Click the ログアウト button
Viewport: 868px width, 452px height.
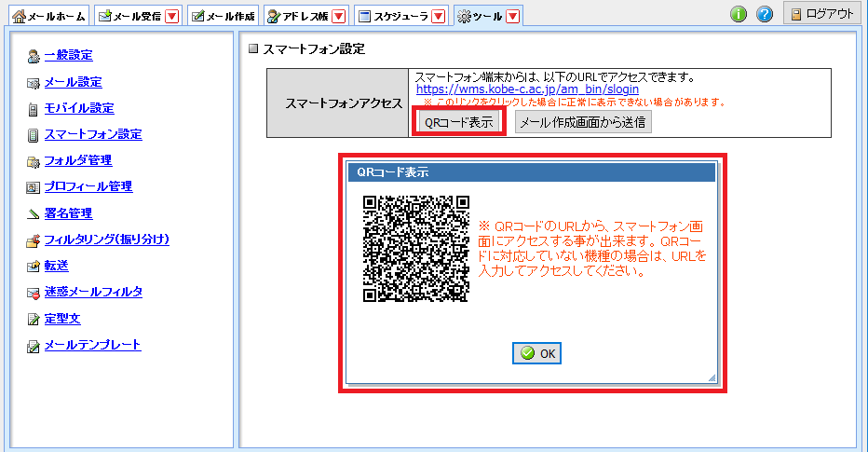click(x=822, y=13)
